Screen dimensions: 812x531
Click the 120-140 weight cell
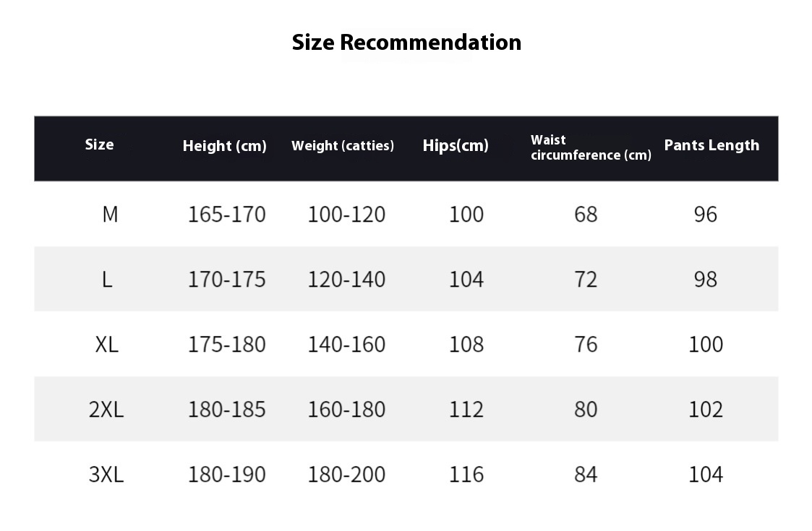point(346,280)
